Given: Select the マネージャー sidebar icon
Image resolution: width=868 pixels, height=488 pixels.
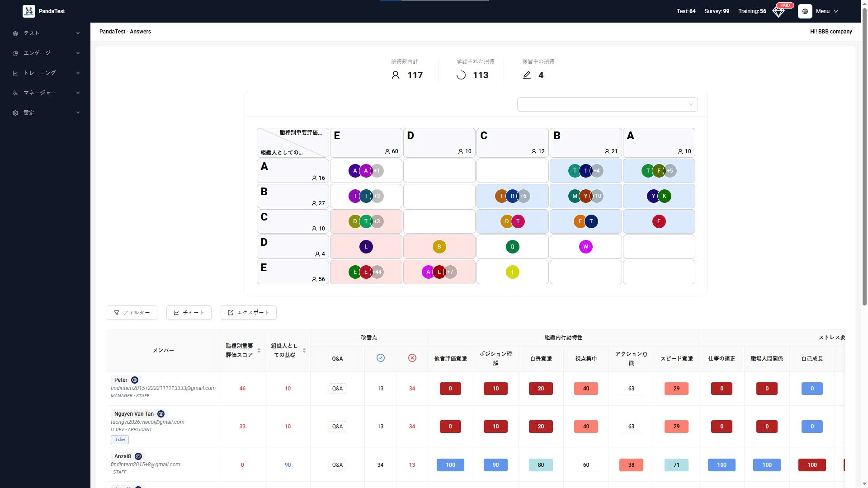Looking at the screenshot, I should coord(15,93).
